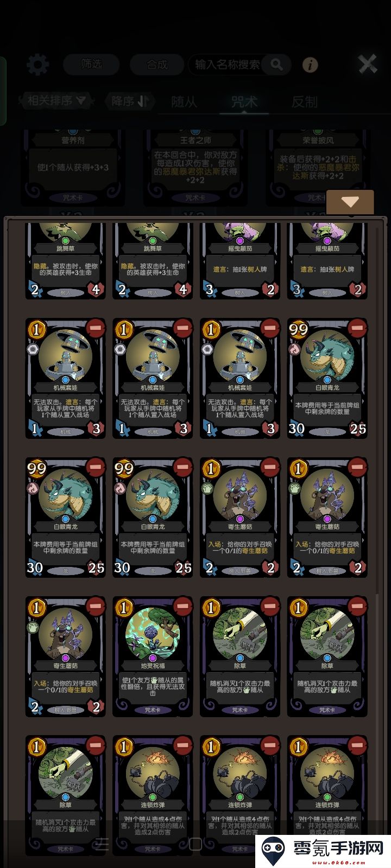Switch to the 反制 tab
This screenshot has height=868, width=391.
point(304,101)
